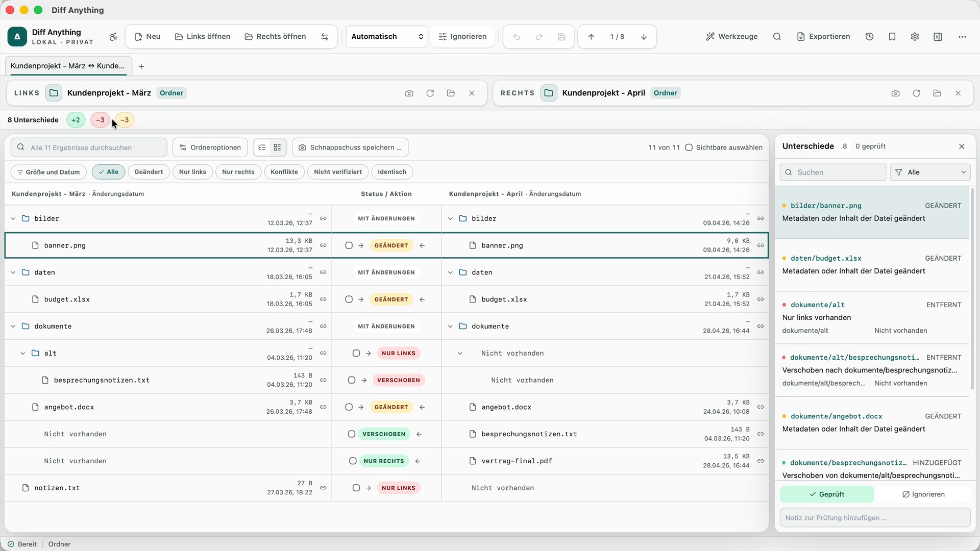This screenshot has width=980, height=551.
Task: Mark difference as Geprüft
Action: [827, 494]
